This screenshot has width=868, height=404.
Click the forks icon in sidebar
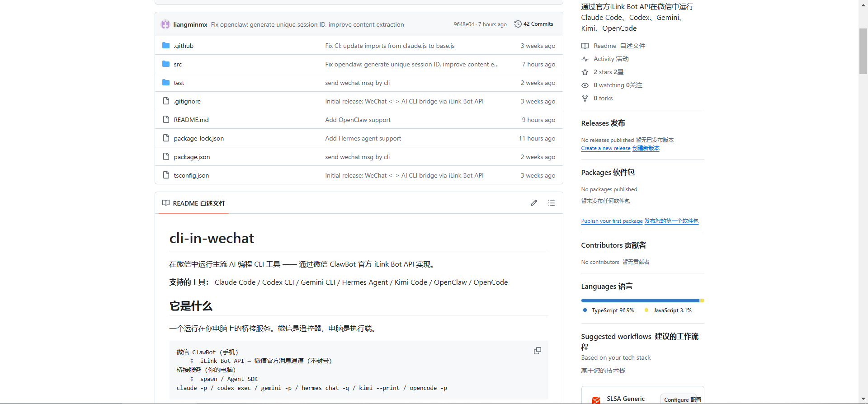click(x=585, y=98)
